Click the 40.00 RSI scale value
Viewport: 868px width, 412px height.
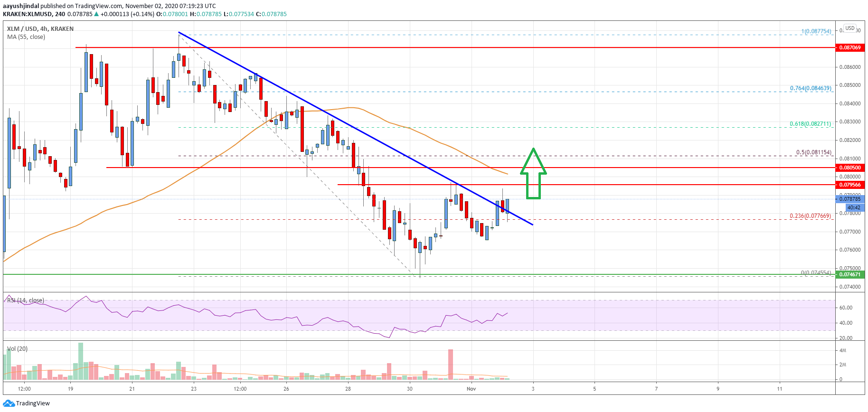pyautogui.click(x=846, y=323)
